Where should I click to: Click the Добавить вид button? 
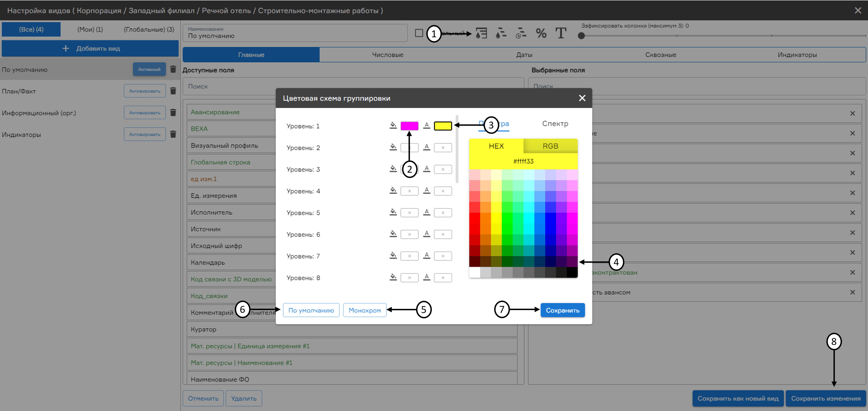[x=90, y=48]
